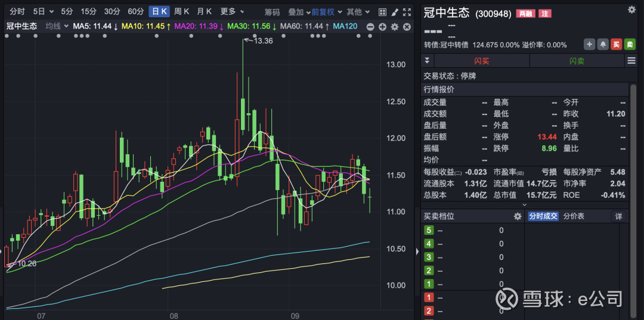Select the drawing pen tool

click(394, 12)
